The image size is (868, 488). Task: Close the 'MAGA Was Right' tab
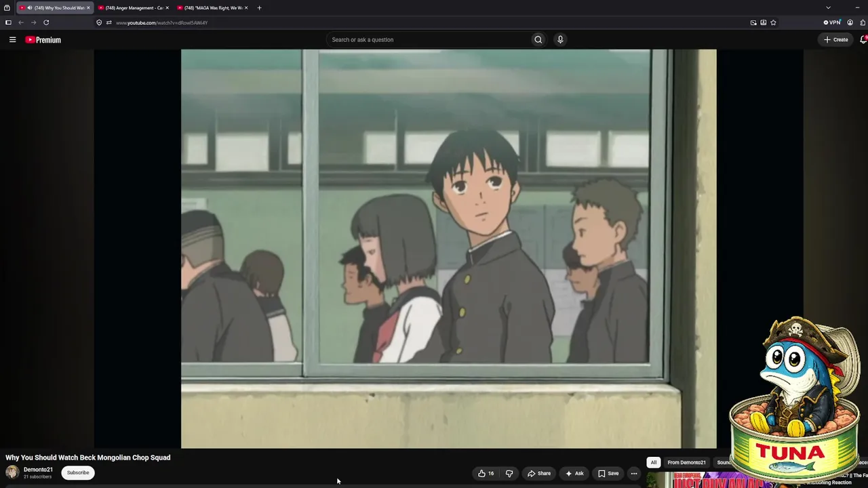coord(246,7)
